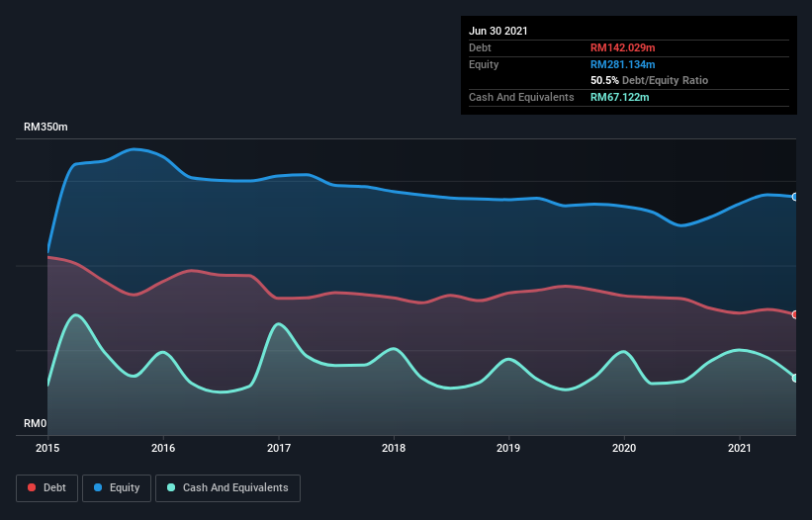Click the RM350m y-axis label

pyautogui.click(x=45, y=127)
